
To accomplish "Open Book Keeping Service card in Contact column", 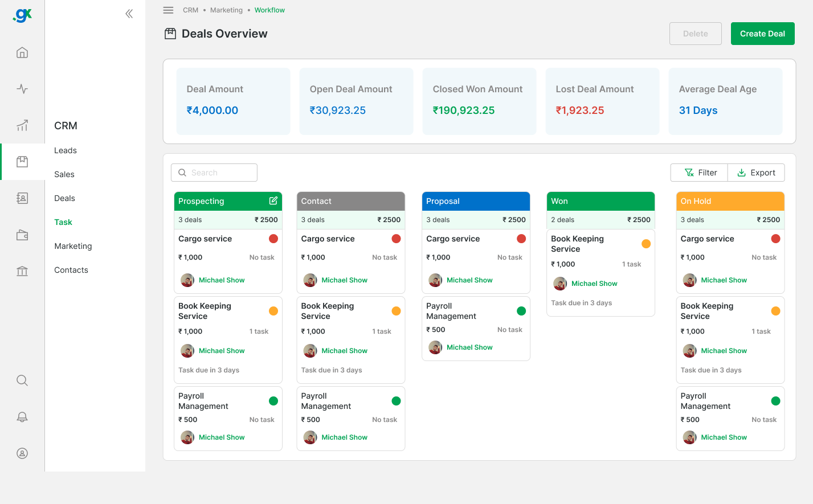I will (x=351, y=340).
